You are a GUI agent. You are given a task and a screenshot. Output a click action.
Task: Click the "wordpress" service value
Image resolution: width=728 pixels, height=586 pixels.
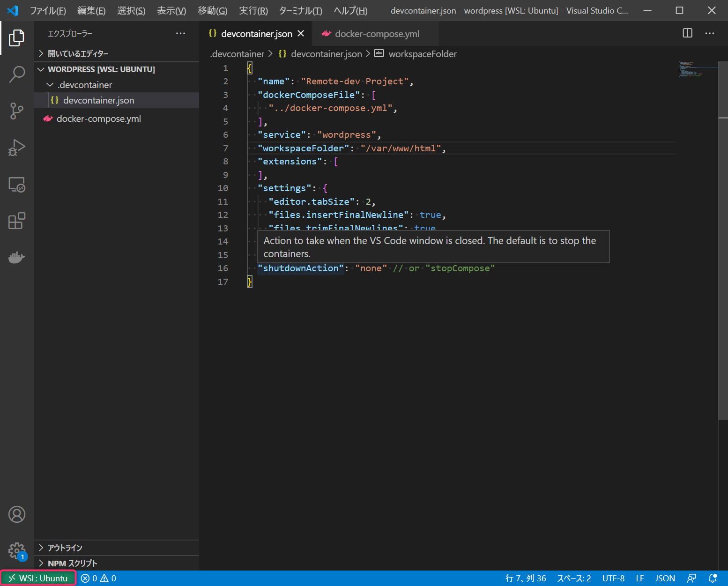pyautogui.click(x=346, y=134)
